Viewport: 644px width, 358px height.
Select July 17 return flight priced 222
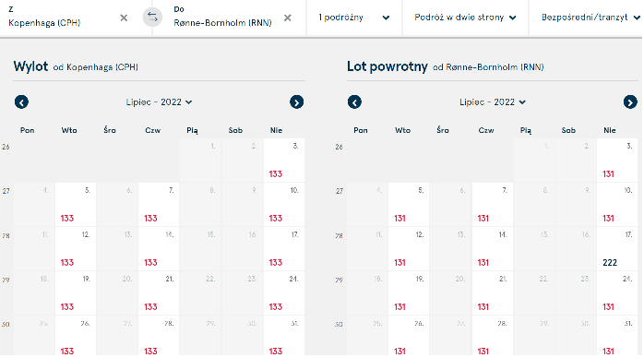click(x=617, y=249)
